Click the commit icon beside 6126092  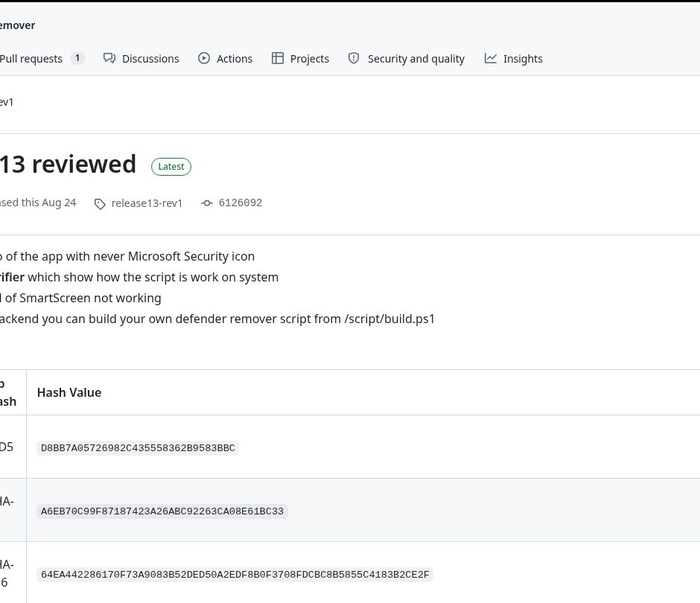(207, 203)
